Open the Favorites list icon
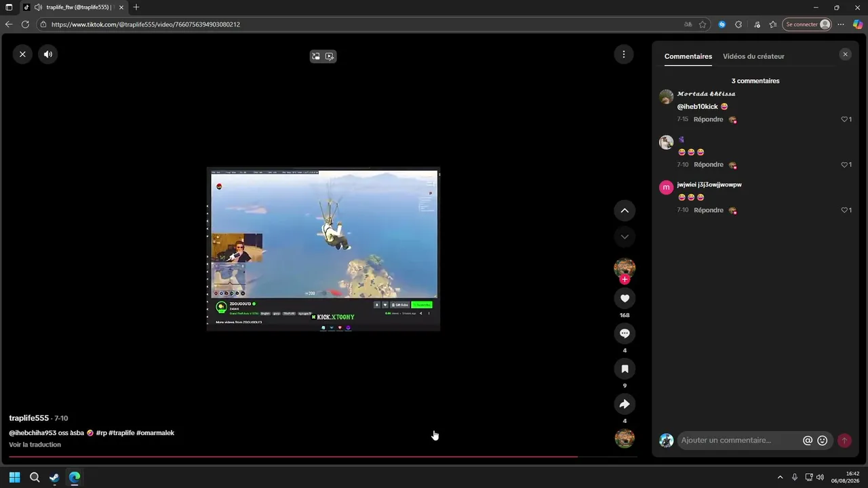Image resolution: width=868 pixels, height=488 pixels. tap(773, 24)
